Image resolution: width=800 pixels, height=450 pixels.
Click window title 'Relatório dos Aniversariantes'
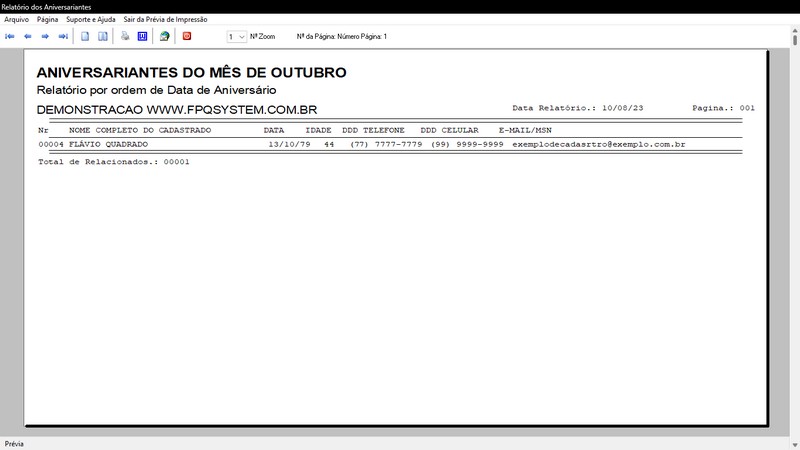coord(46,7)
